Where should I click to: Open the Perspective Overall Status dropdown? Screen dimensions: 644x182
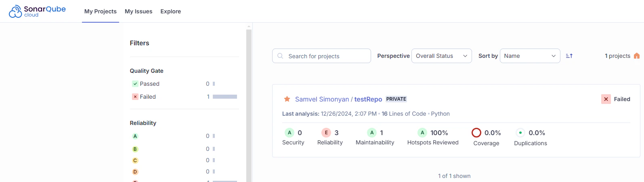[442, 56]
